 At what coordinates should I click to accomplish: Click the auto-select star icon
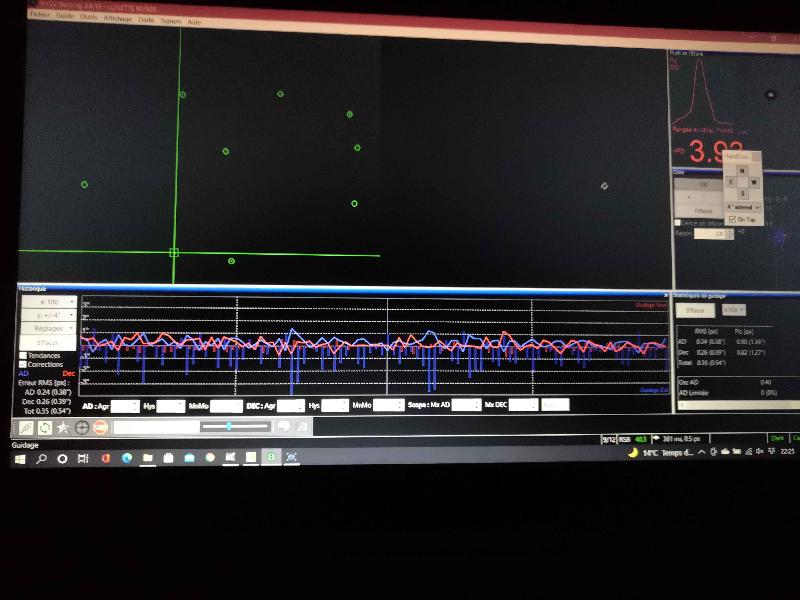[x=63, y=428]
